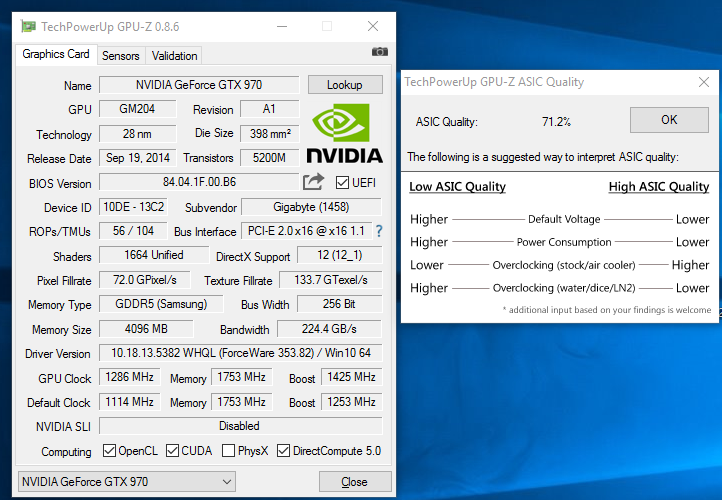This screenshot has width=722, height=500.
Task: Click the Power Consumption row label
Action: 564,242
